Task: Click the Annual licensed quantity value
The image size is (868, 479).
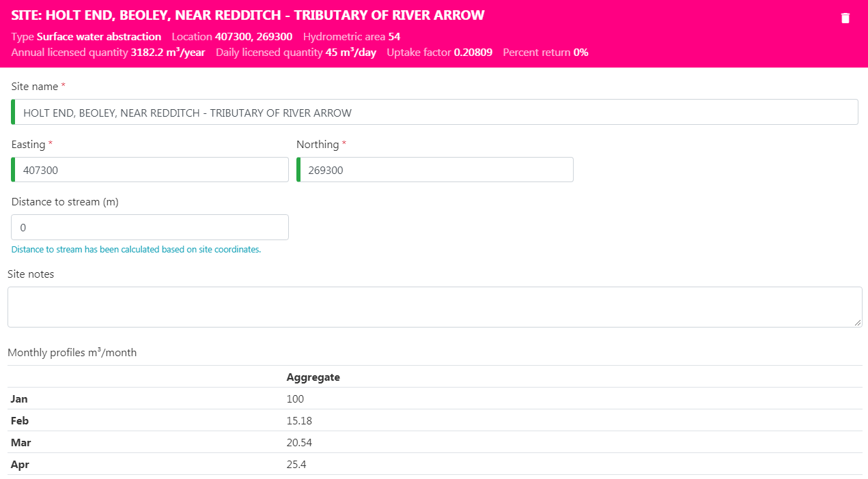Action: (167, 53)
